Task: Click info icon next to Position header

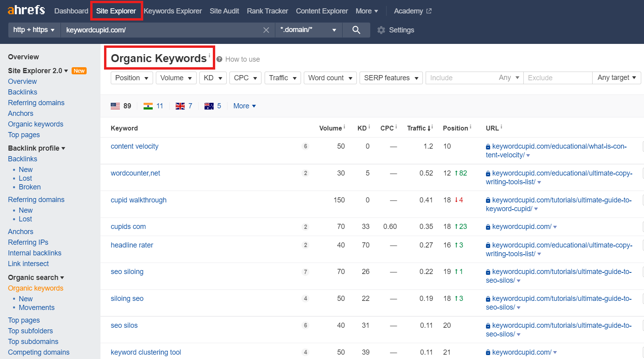Action: [x=470, y=127]
